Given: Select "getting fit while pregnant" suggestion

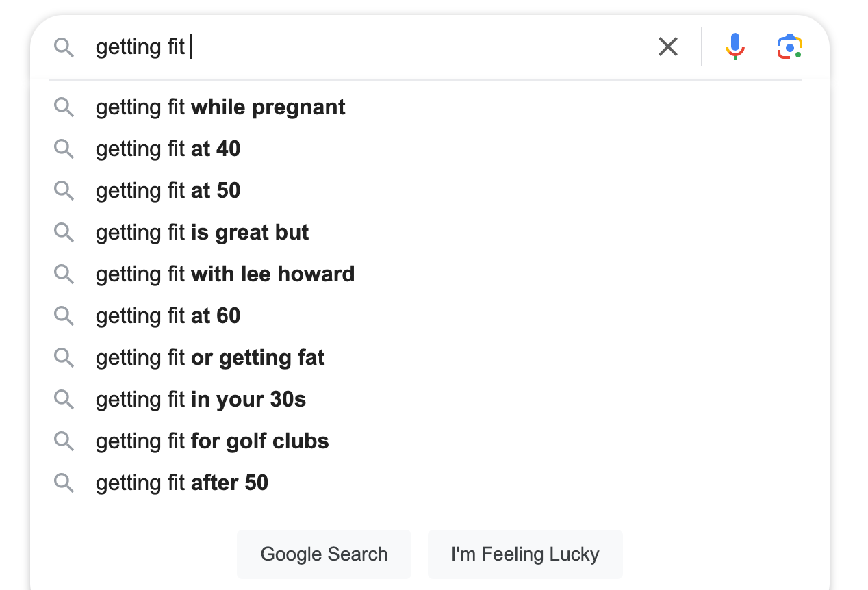Looking at the screenshot, I should tap(220, 107).
